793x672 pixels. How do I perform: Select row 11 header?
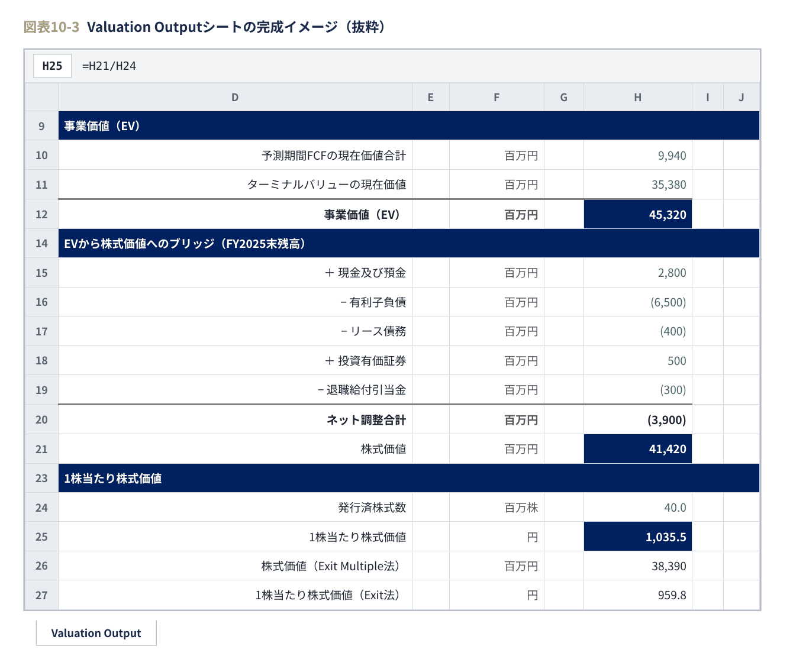click(x=41, y=185)
